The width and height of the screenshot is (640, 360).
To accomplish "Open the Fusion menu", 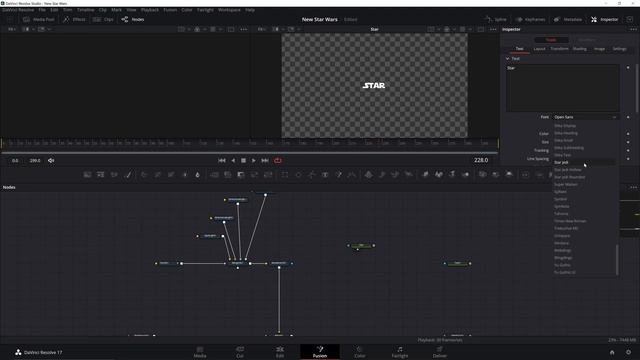I will click(170, 10).
